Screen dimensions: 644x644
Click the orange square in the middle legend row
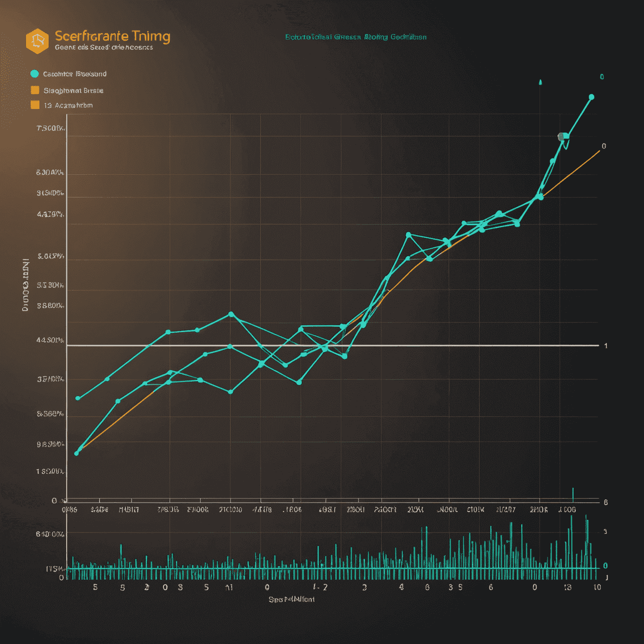click(35, 90)
